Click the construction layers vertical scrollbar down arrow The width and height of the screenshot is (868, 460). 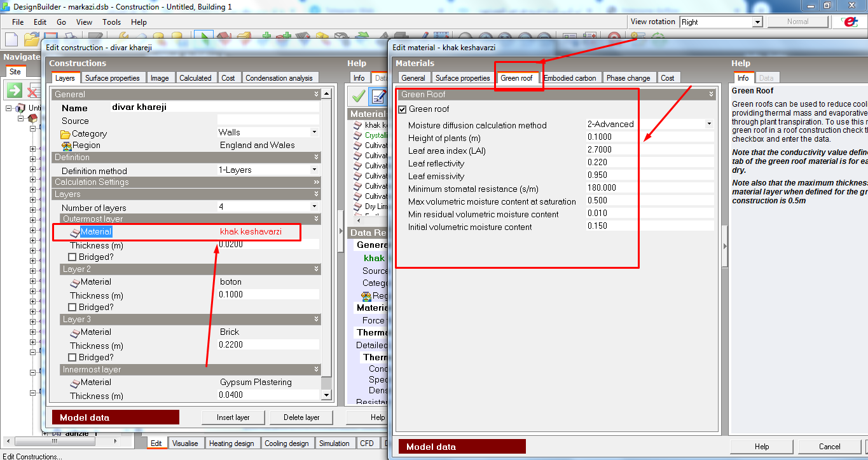tap(326, 395)
